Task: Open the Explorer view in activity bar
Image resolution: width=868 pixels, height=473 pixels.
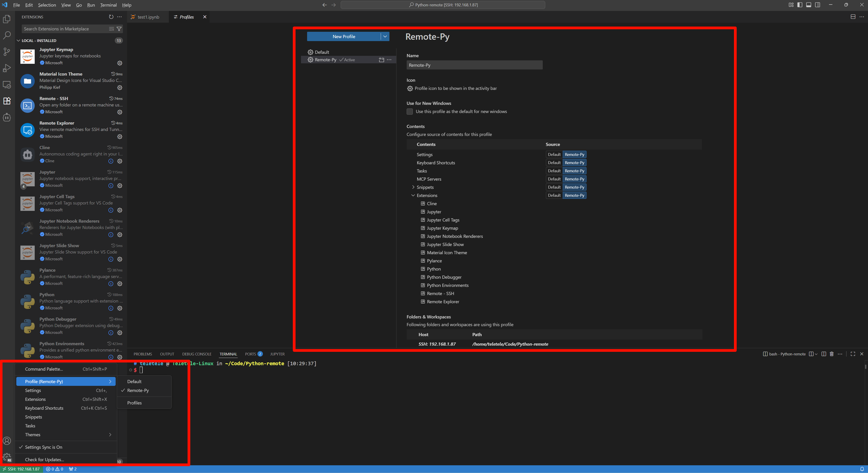Action: (7, 19)
